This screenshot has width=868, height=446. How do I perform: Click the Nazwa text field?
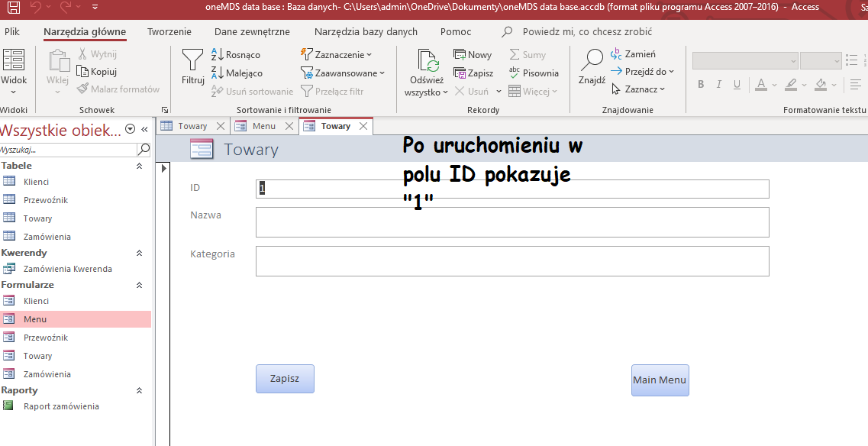[x=512, y=221]
